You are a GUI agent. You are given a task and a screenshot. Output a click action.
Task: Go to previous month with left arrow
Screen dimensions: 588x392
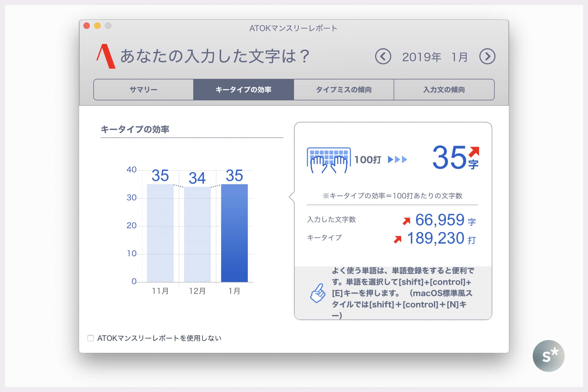point(383,56)
